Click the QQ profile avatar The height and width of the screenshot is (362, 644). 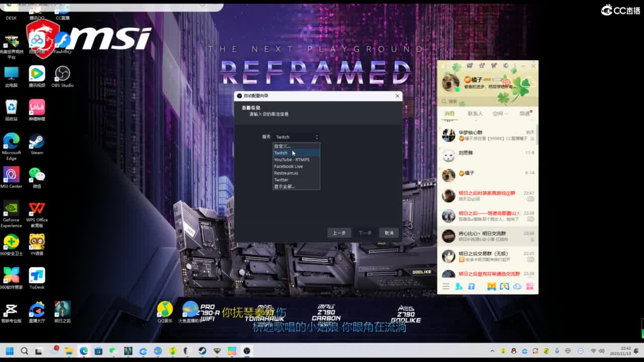coord(450,82)
